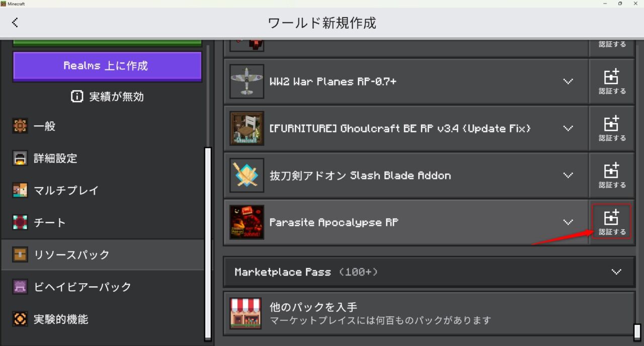
Task: Go back using the top-left arrow
Action: pos(15,23)
